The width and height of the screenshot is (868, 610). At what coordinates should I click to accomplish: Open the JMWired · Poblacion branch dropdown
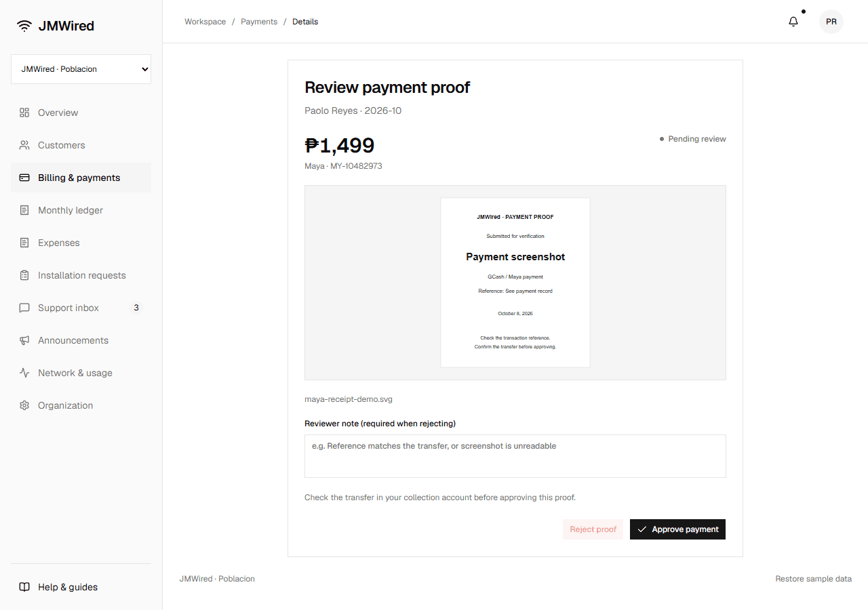coord(81,69)
